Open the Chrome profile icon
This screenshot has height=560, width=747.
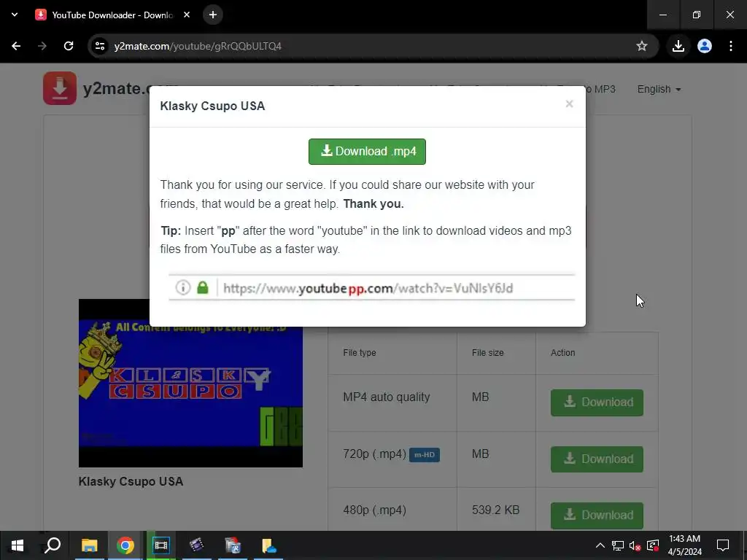704,46
